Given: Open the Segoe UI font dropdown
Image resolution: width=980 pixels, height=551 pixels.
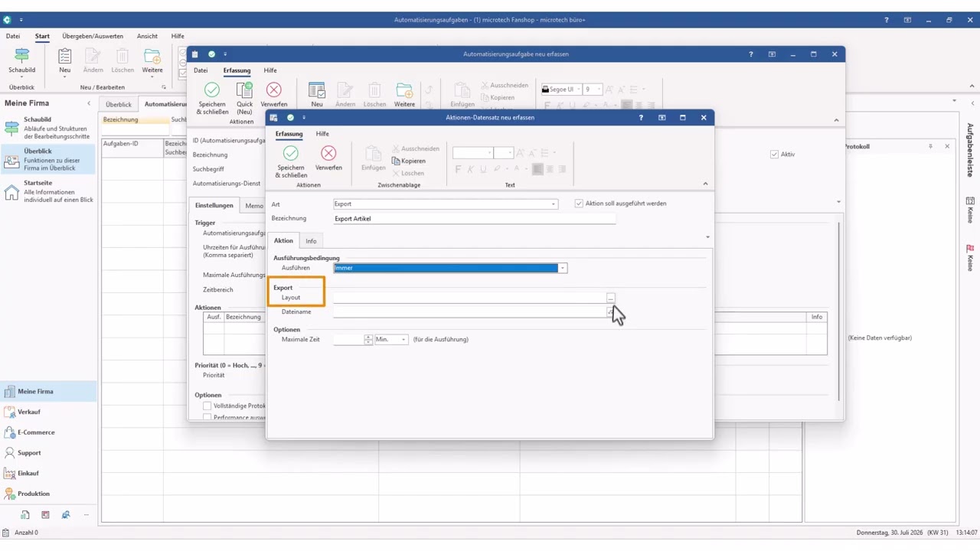Looking at the screenshot, I should click(x=577, y=90).
